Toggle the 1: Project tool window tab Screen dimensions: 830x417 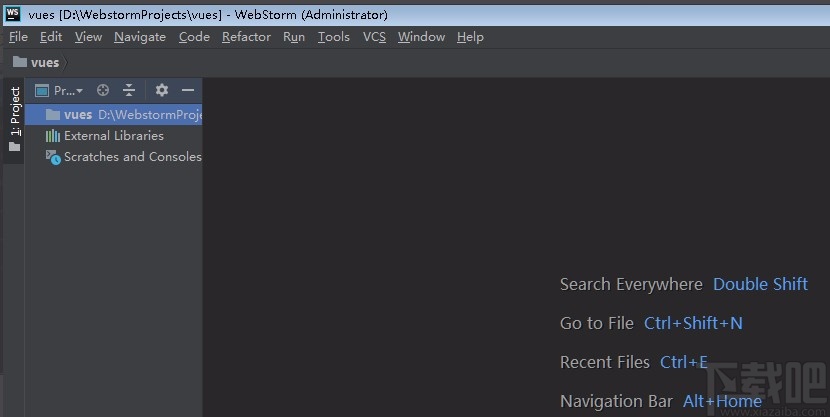coord(15,120)
